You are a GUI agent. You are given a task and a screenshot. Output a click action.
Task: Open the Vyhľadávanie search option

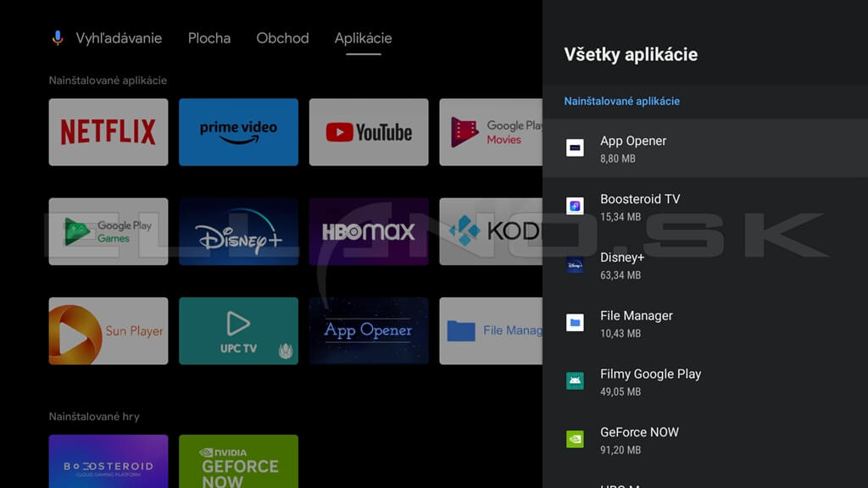(119, 38)
